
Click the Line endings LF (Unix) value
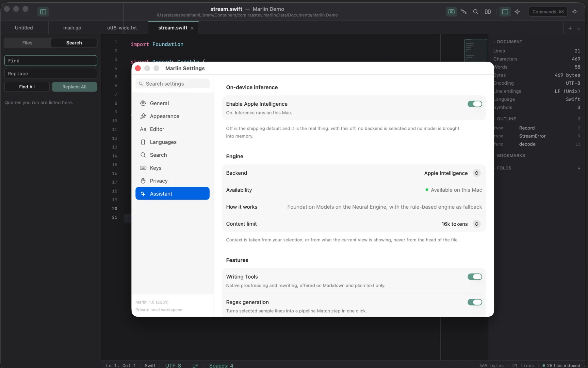pyautogui.click(x=567, y=91)
